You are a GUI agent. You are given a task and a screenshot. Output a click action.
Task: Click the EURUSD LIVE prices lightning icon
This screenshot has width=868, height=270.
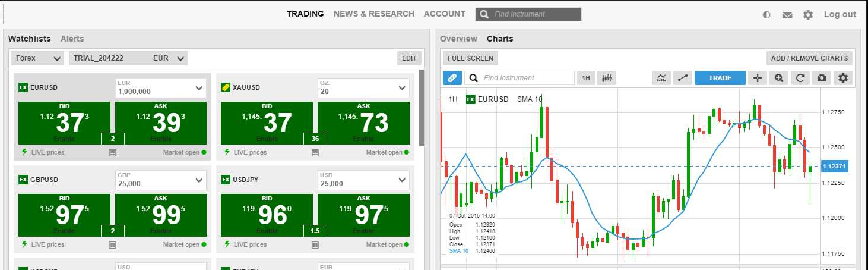click(24, 152)
